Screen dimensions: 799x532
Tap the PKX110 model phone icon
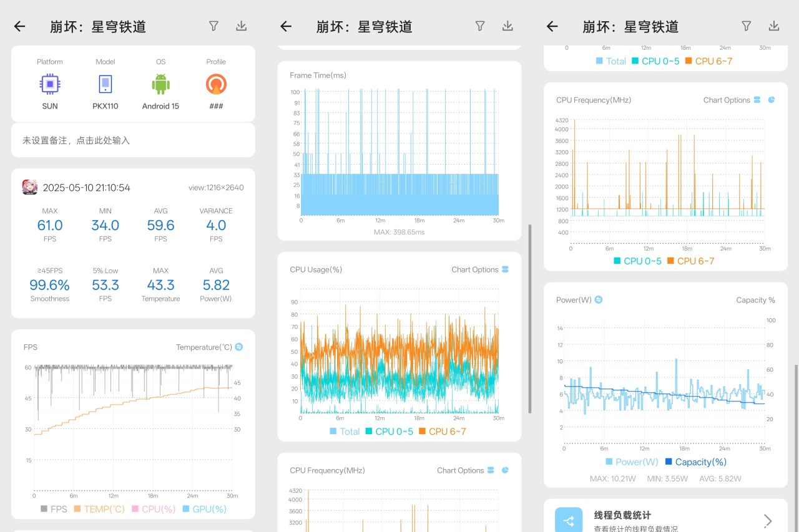tap(105, 84)
